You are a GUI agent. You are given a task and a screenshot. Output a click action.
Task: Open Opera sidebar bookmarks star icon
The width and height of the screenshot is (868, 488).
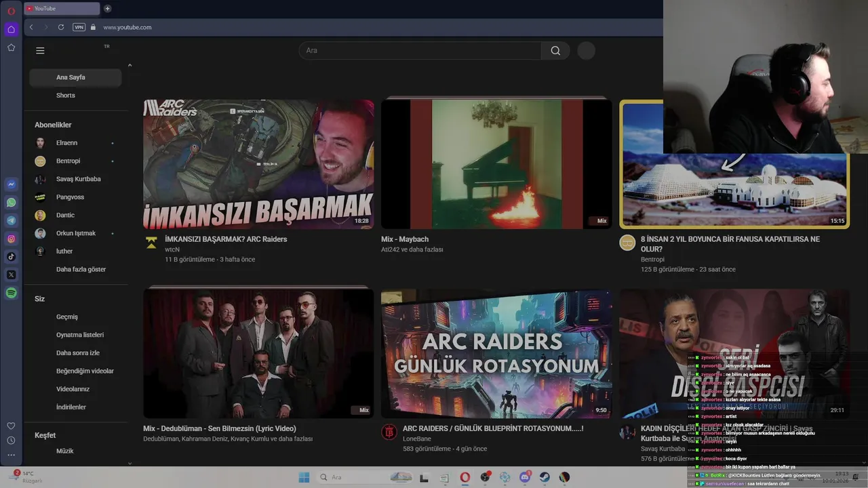[x=11, y=47]
